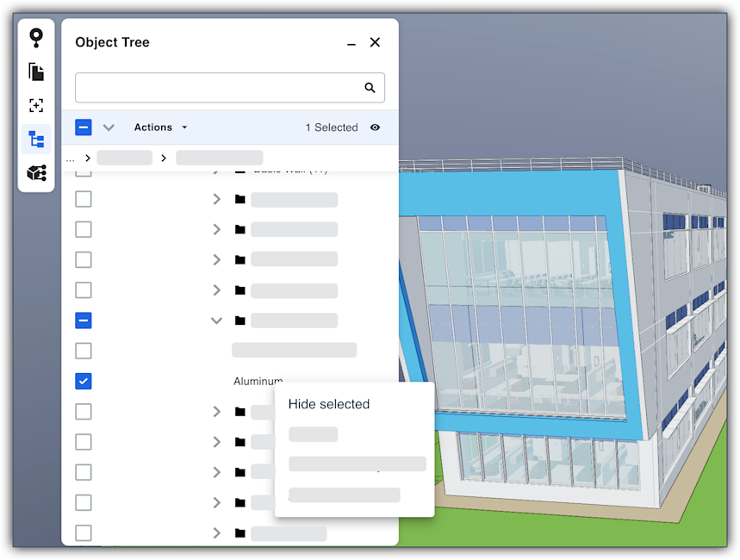
Task: Click the breadcrumb ellipsis
Action: 71,159
